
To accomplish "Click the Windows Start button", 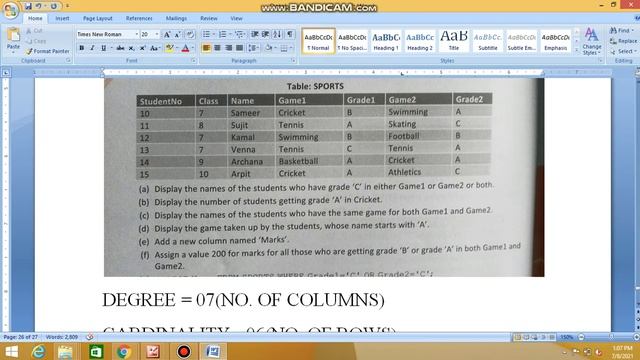I will [11, 351].
